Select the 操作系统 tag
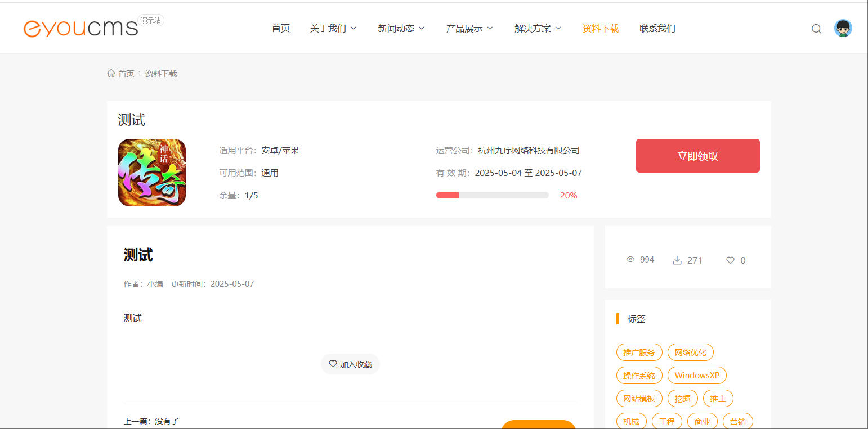Viewport: 868px width, 429px height. [x=639, y=376]
